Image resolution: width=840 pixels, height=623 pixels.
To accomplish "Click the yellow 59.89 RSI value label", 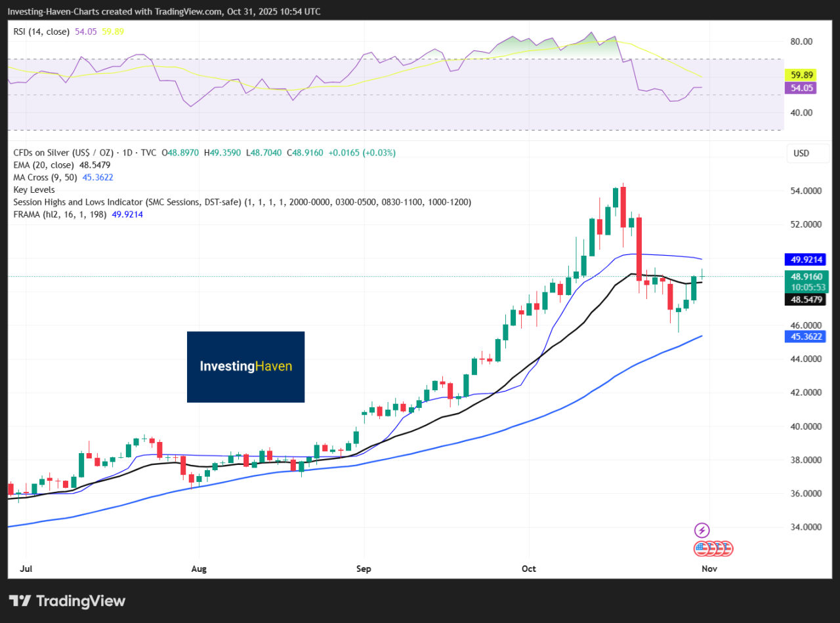I will pyautogui.click(x=801, y=75).
